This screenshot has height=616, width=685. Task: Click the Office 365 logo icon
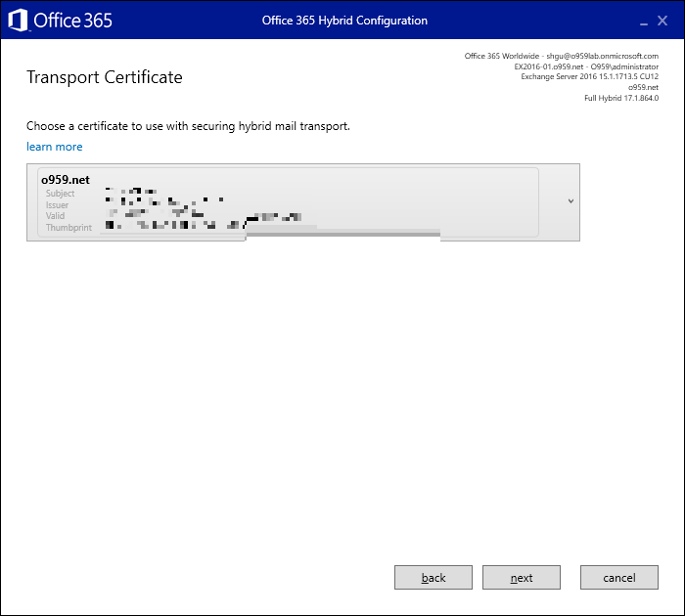18,21
